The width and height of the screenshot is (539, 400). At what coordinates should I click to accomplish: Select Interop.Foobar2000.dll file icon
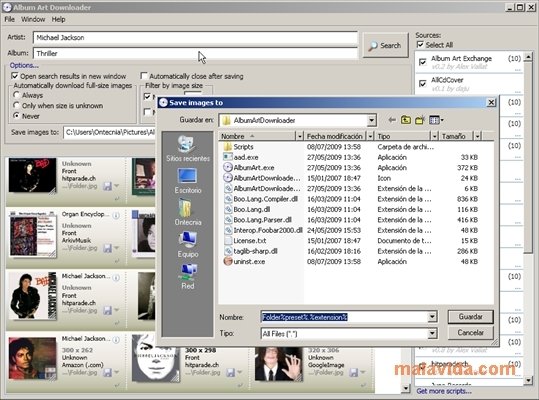[x=228, y=230]
